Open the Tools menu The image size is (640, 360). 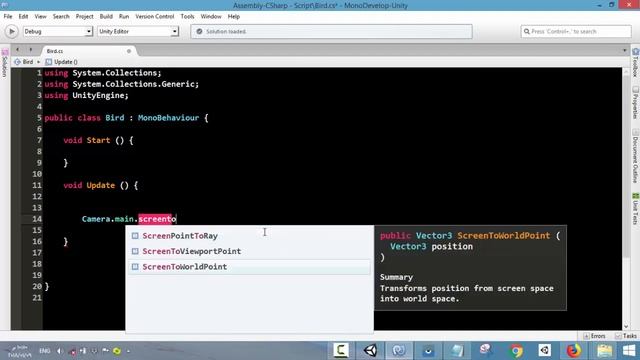pos(187,16)
